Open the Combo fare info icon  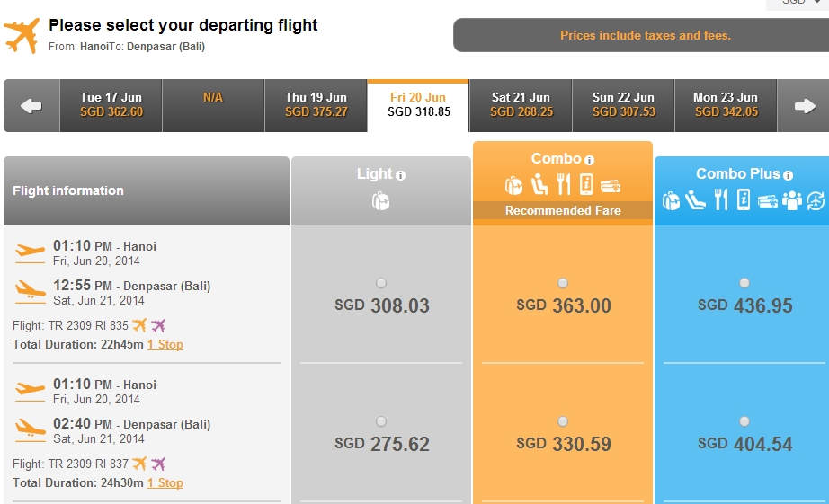(590, 160)
